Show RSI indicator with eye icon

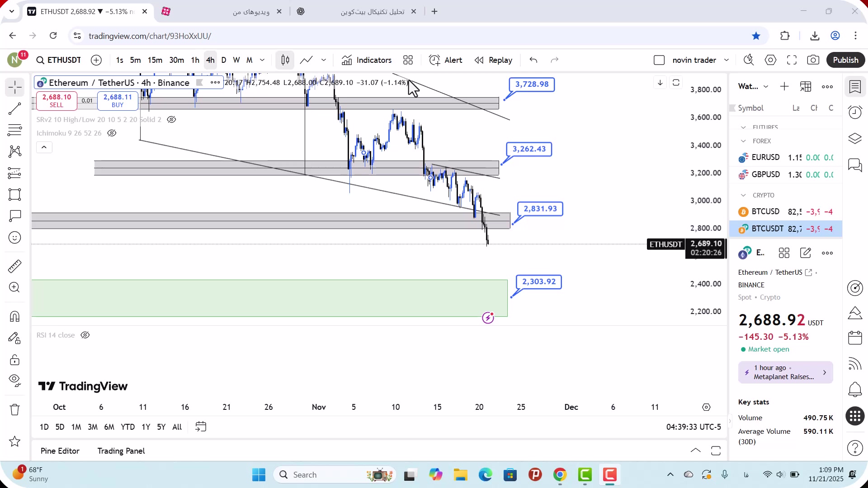tap(85, 335)
